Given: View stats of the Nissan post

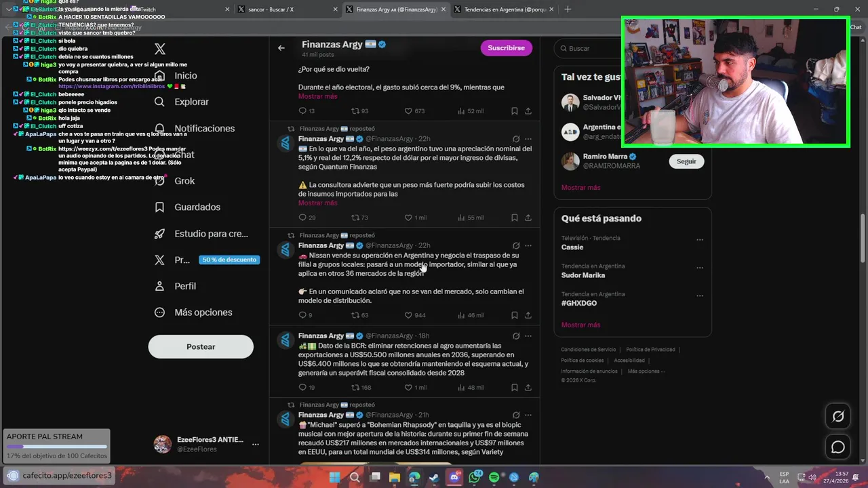Looking at the screenshot, I should 471,315.
